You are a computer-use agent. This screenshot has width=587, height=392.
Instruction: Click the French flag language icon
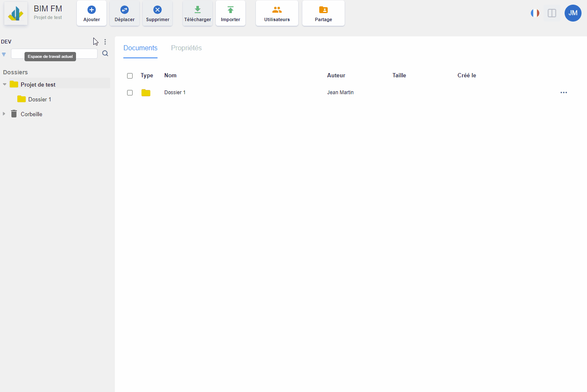click(x=535, y=13)
